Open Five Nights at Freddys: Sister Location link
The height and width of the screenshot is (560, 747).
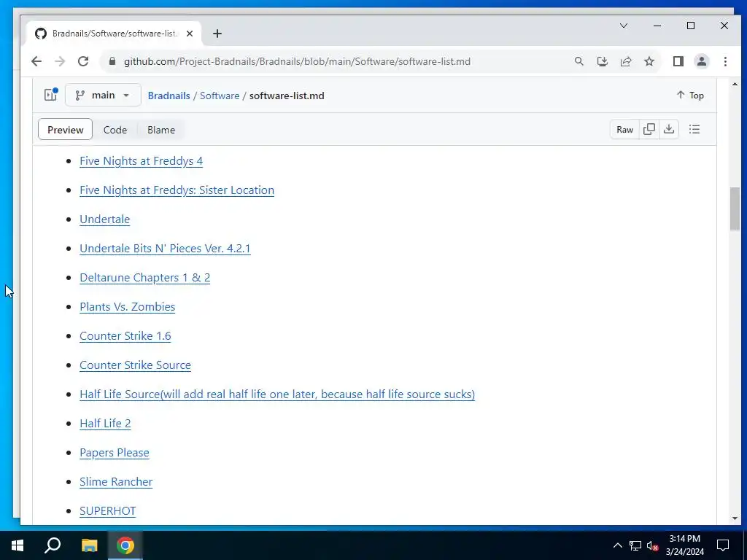177,190
